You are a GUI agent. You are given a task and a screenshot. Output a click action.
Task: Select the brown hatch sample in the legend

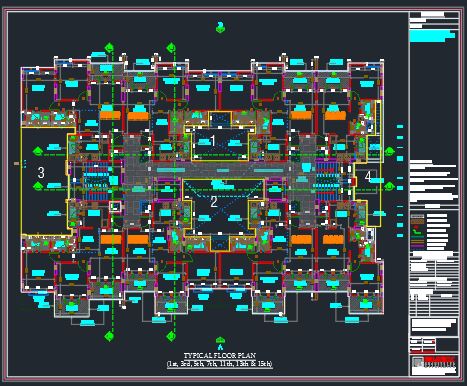click(417, 222)
